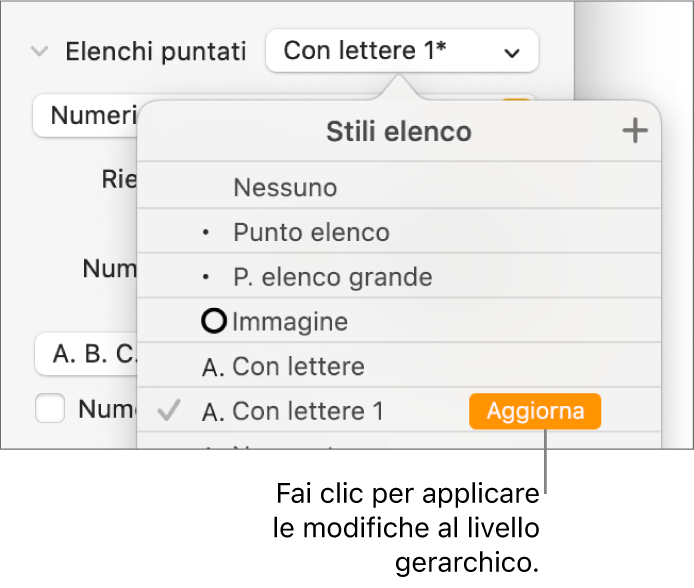This screenshot has width=694, height=588.
Task: Select the Immagine list style
Action: coord(399,321)
